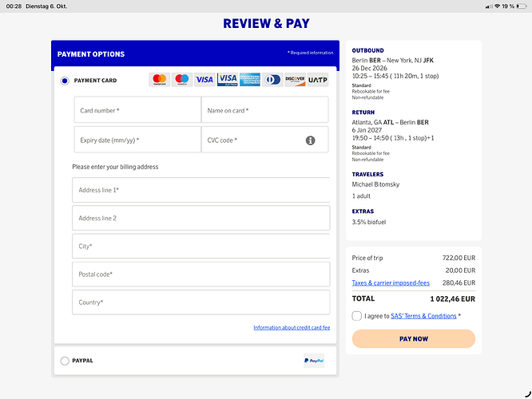Click the Mastercard logo icon
Image resolution: width=532 pixels, height=399 pixels.
point(160,80)
